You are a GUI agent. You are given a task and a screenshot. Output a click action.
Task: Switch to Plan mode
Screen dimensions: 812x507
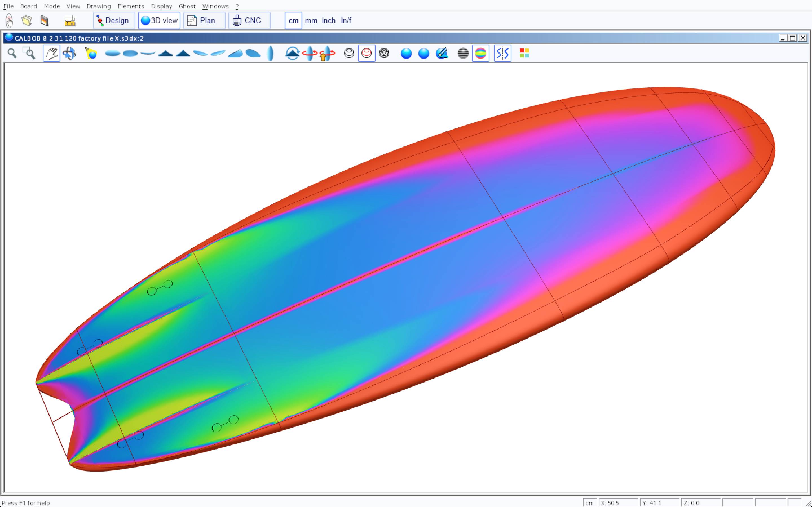tap(204, 21)
